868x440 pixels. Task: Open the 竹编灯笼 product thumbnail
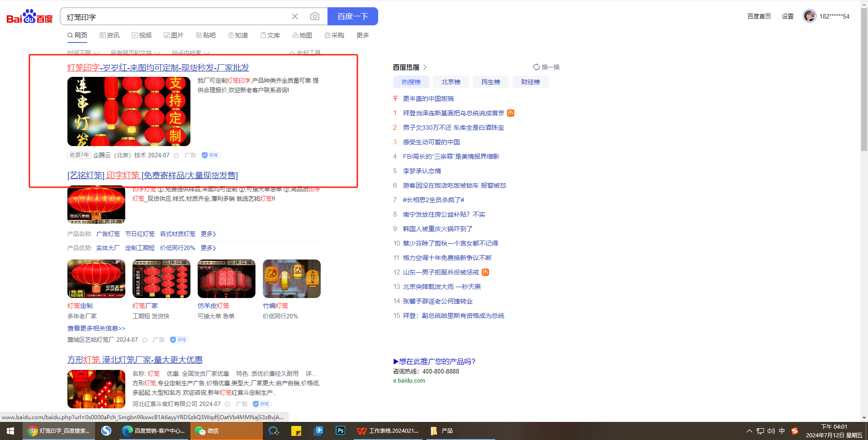coord(292,279)
